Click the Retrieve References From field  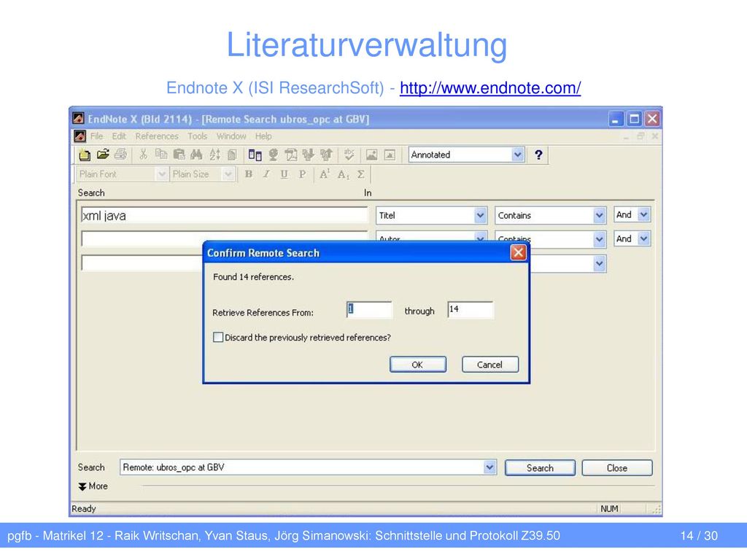click(x=369, y=309)
